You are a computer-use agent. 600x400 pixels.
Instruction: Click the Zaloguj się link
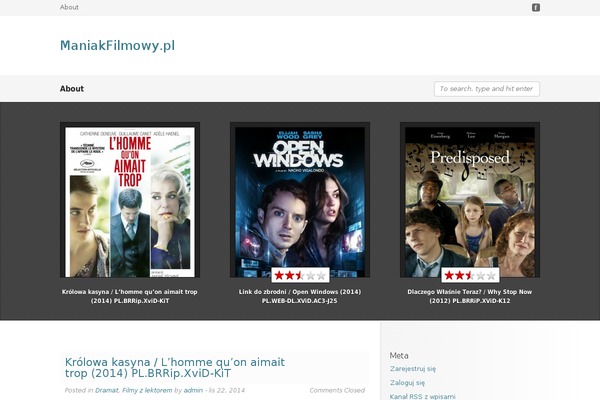pyautogui.click(x=408, y=382)
